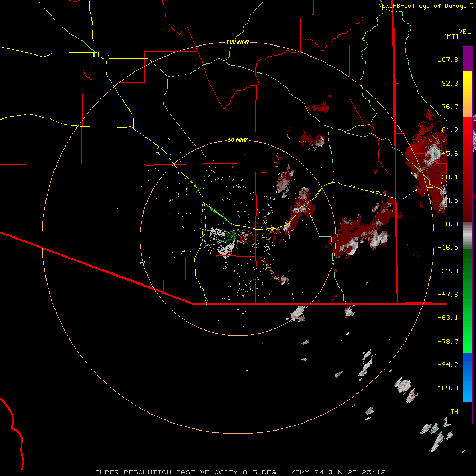
Task: Click the 100 NMI range ring label
Action: point(237,42)
